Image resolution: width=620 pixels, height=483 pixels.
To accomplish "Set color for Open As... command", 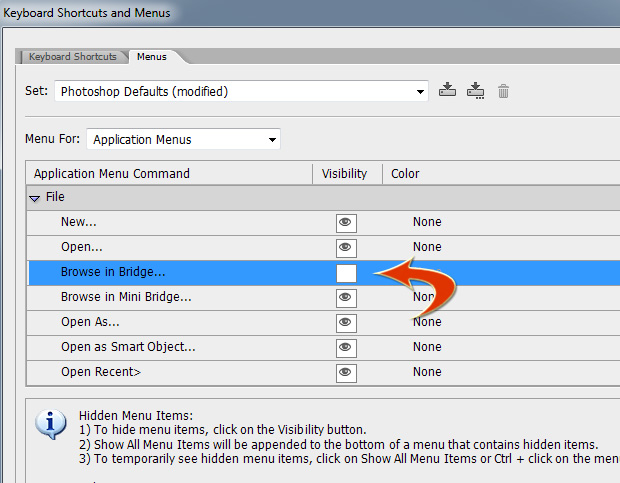I will [427, 322].
